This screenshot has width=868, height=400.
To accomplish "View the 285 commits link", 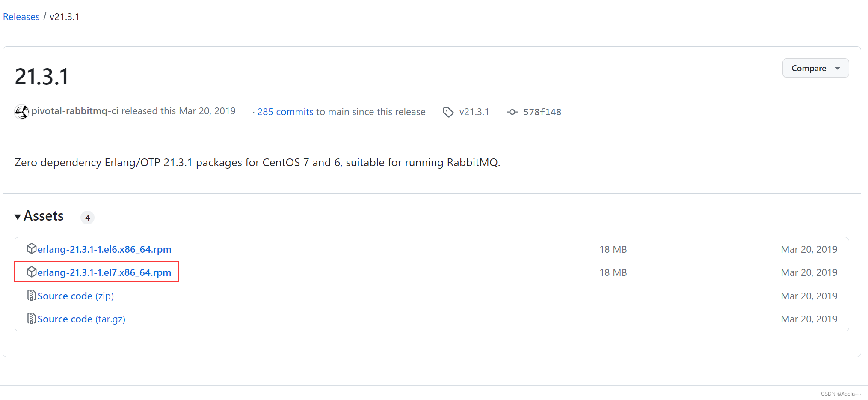I will click(x=285, y=112).
